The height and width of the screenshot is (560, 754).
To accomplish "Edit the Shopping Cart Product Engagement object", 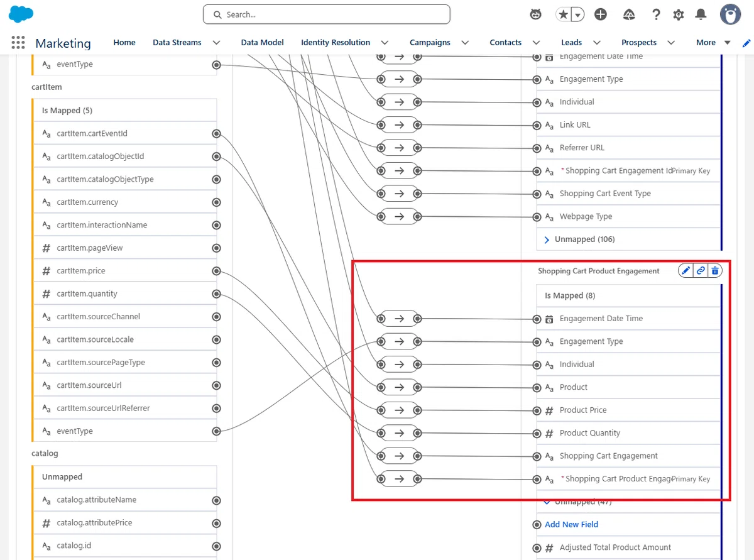I will coord(686,271).
